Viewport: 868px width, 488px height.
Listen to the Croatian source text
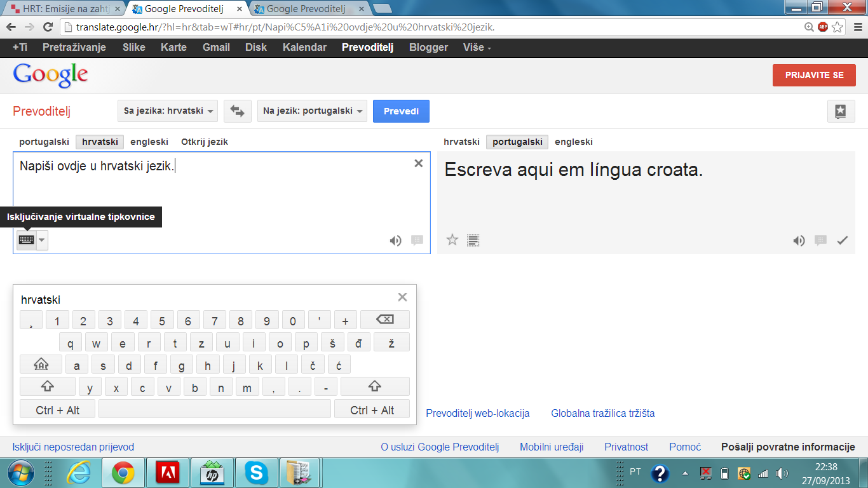pos(395,240)
